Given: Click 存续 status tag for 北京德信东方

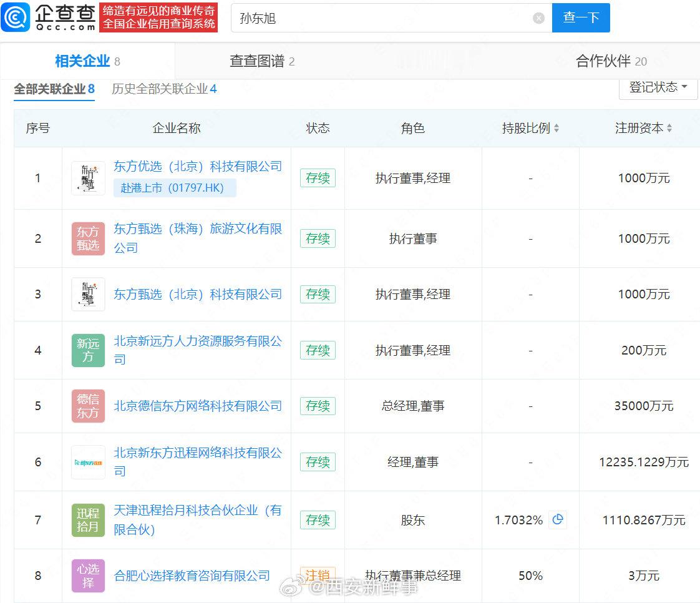Looking at the screenshot, I should [x=318, y=406].
